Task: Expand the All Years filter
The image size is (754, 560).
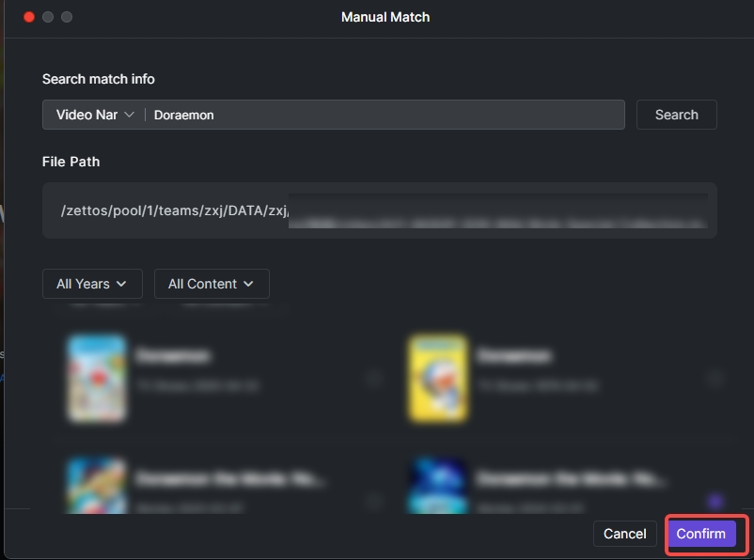Action: (x=92, y=284)
